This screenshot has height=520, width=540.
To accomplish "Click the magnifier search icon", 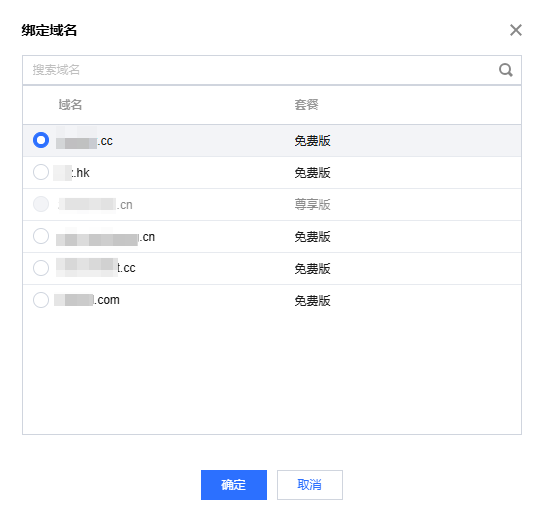I will (506, 70).
